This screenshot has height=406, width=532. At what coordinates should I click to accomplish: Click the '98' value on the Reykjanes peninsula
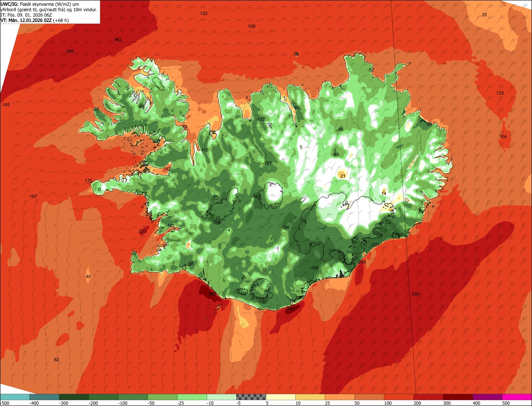[191, 264]
